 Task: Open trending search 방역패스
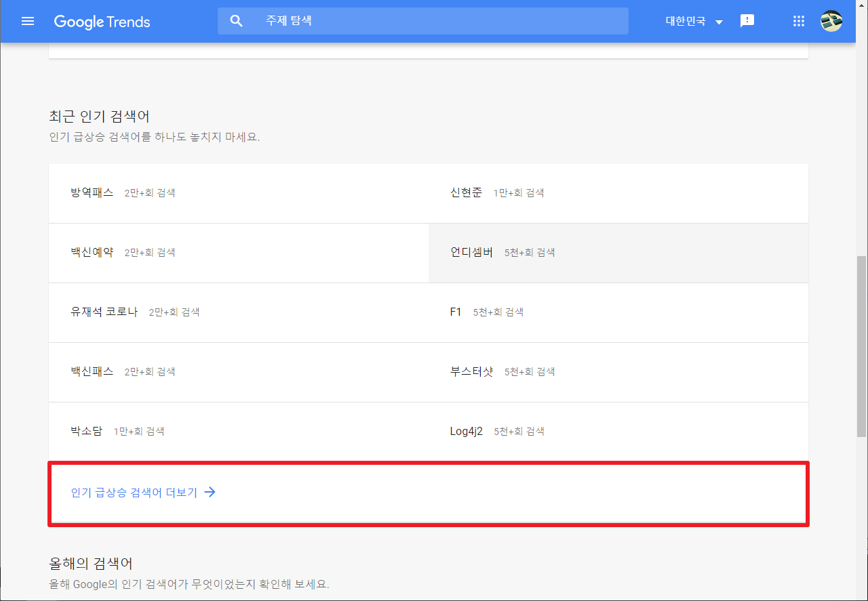click(x=239, y=193)
